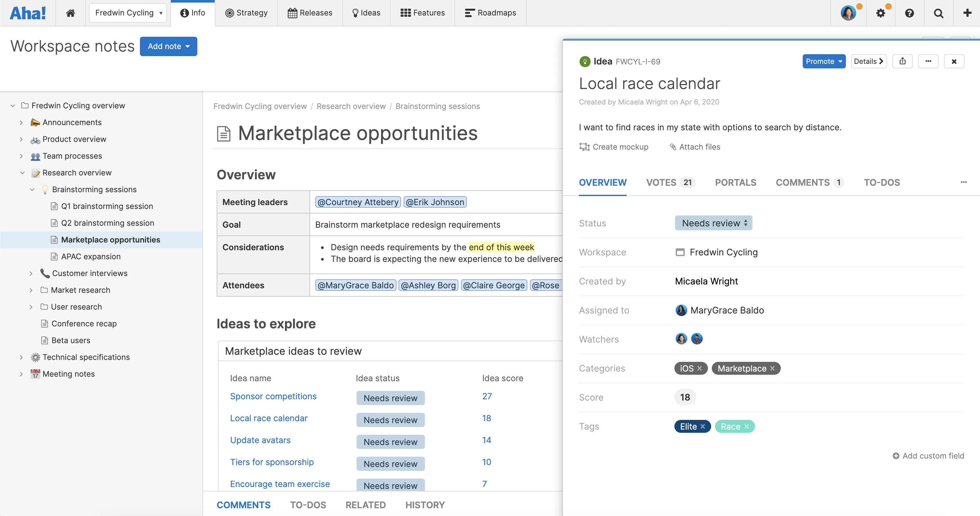The image size is (980, 516).
Task: Click the Create mockup icon
Action: (x=584, y=147)
